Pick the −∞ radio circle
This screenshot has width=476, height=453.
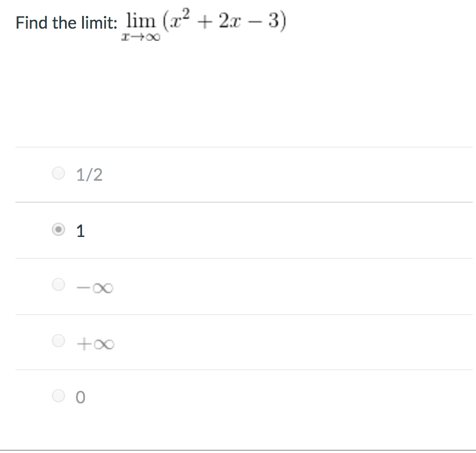[x=58, y=285]
